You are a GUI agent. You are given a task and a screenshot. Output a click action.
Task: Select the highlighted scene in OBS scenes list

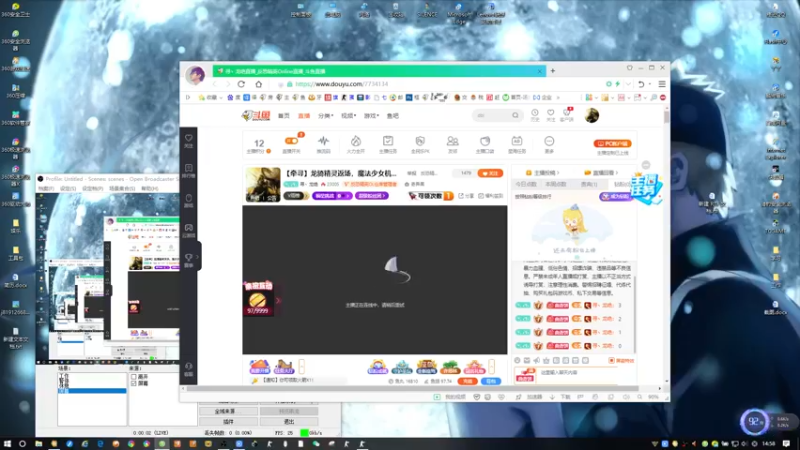[92, 391]
